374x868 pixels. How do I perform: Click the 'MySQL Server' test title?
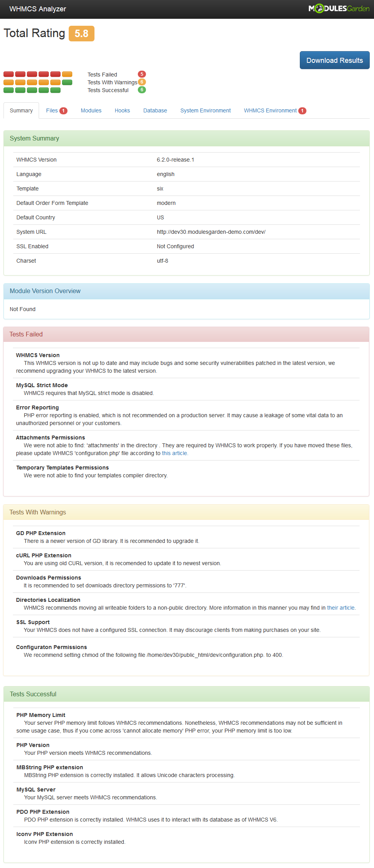click(x=36, y=790)
